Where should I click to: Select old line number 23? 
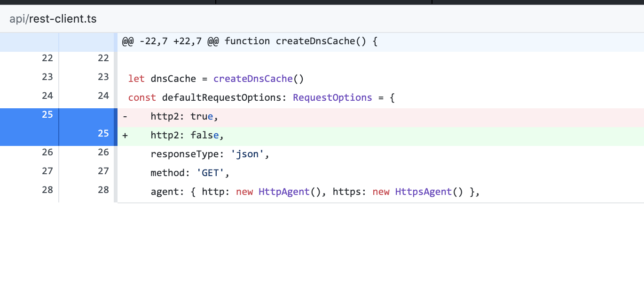click(47, 77)
